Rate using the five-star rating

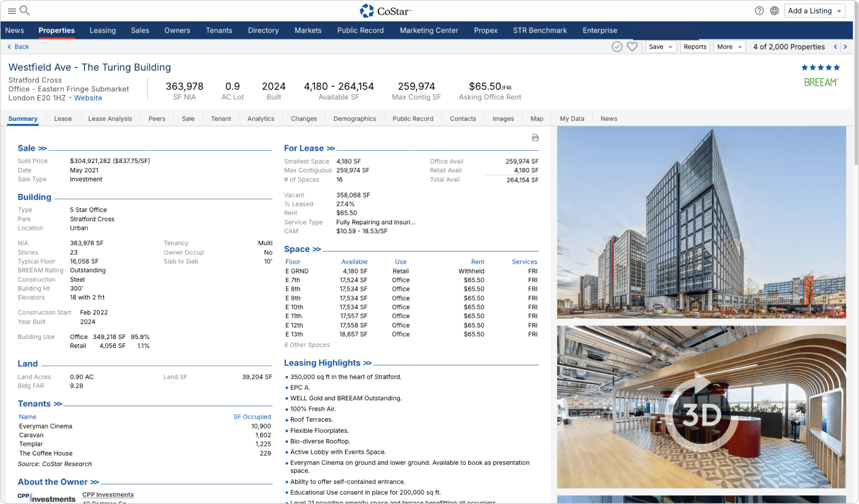[820, 67]
